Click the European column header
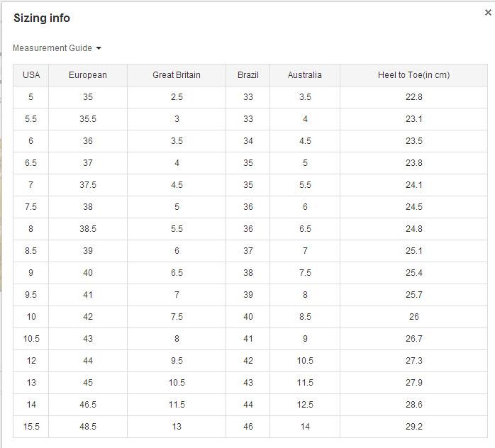This screenshot has height=448, width=495. (88, 75)
